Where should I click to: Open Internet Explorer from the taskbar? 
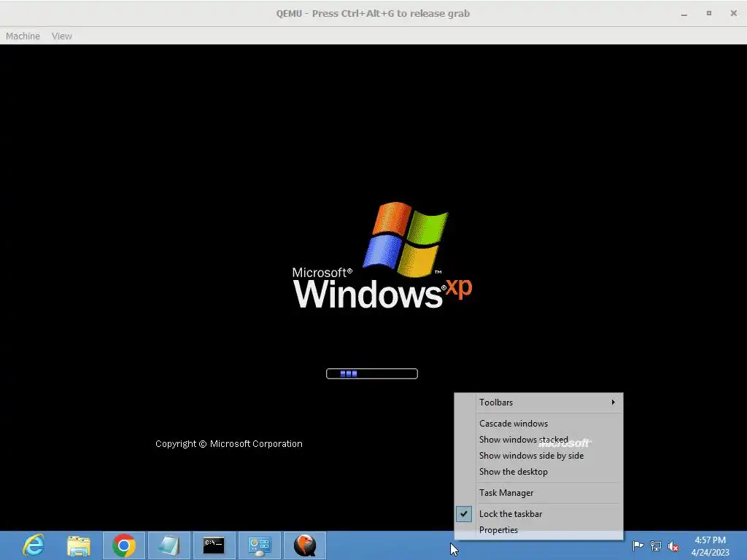pos(34,545)
